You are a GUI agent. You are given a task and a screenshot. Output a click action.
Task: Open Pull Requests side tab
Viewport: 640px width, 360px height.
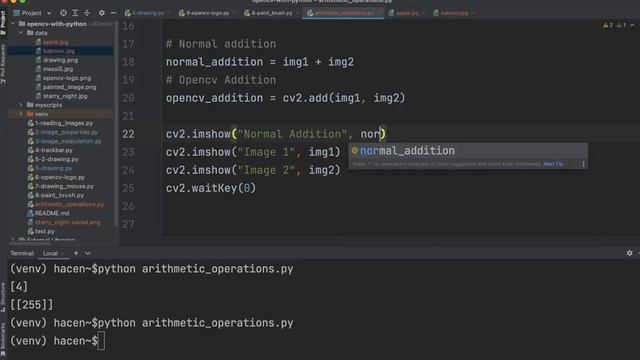pyautogui.click(x=3, y=63)
